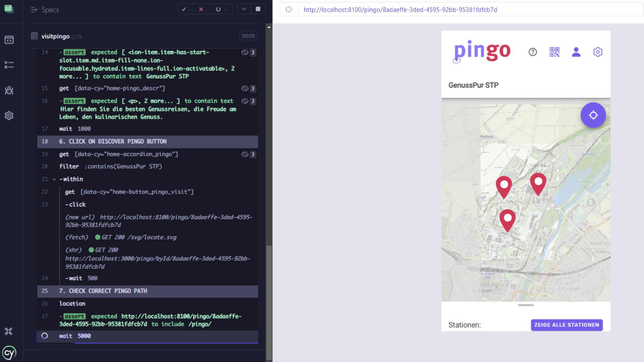
Task: Click the Zeige Alle Stationen button
Action: (567, 325)
